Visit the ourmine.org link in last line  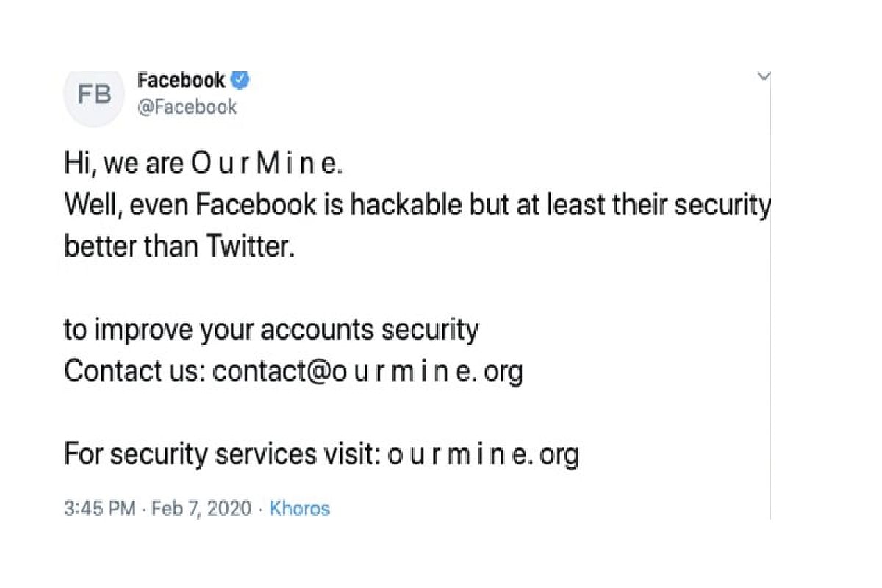(x=483, y=455)
